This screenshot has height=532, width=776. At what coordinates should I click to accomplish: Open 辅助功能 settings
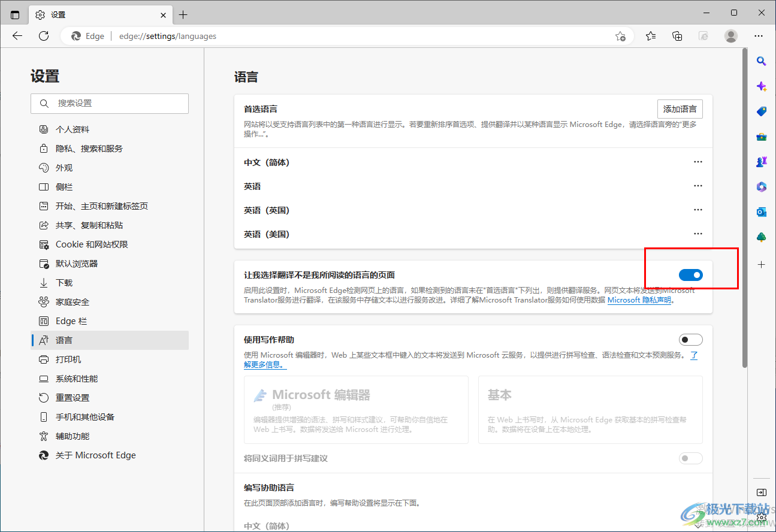(x=110, y=436)
